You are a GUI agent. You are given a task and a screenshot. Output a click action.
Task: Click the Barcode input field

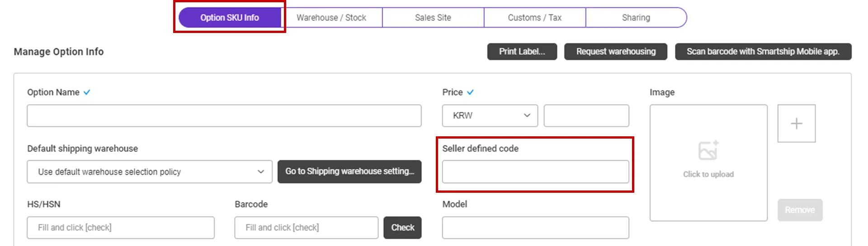[x=306, y=227]
